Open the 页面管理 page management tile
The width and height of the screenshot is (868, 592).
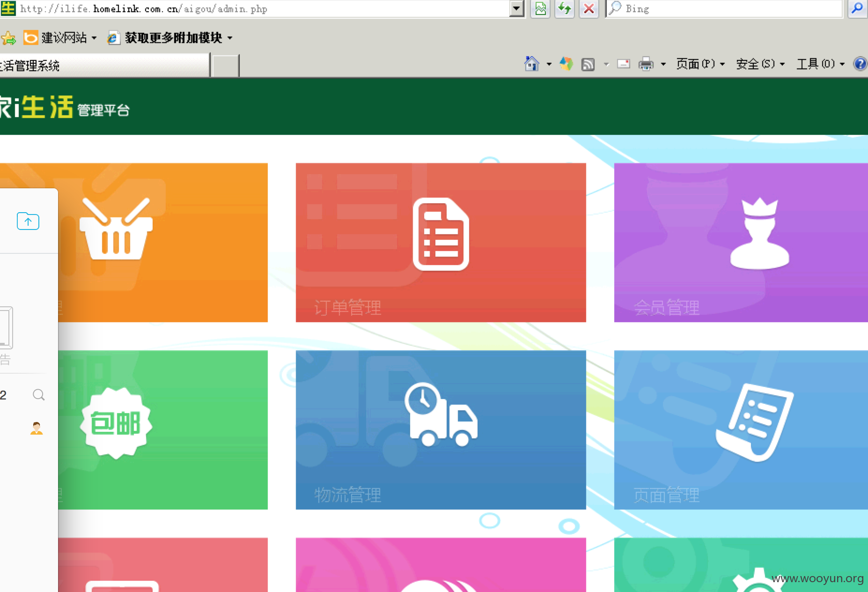pyautogui.click(x=741, y=430)
